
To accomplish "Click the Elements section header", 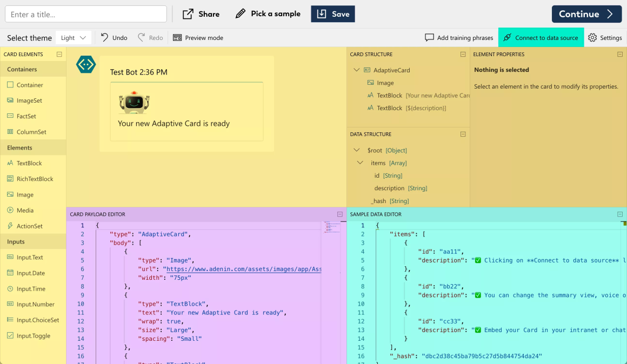I will coord(33,147).
